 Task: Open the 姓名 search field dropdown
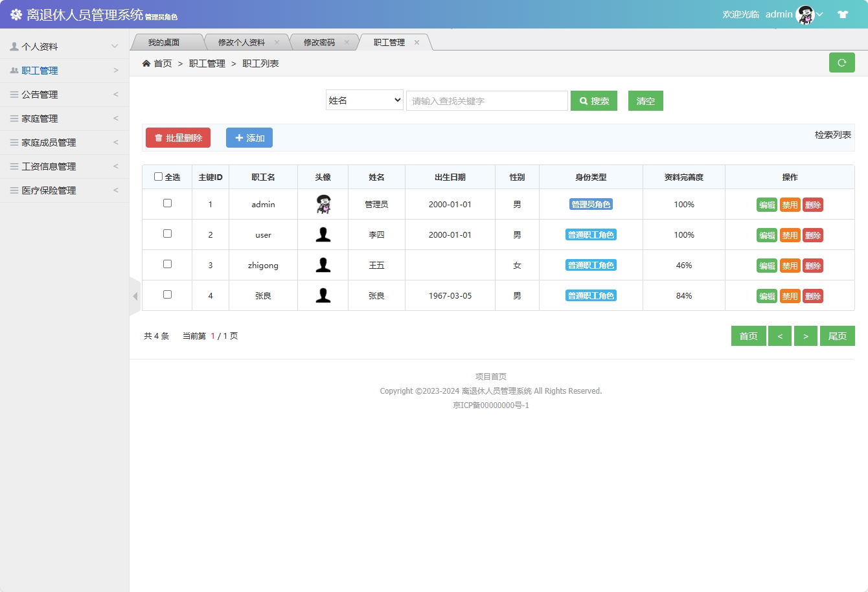pyautogui.click(x=364, y=100)
